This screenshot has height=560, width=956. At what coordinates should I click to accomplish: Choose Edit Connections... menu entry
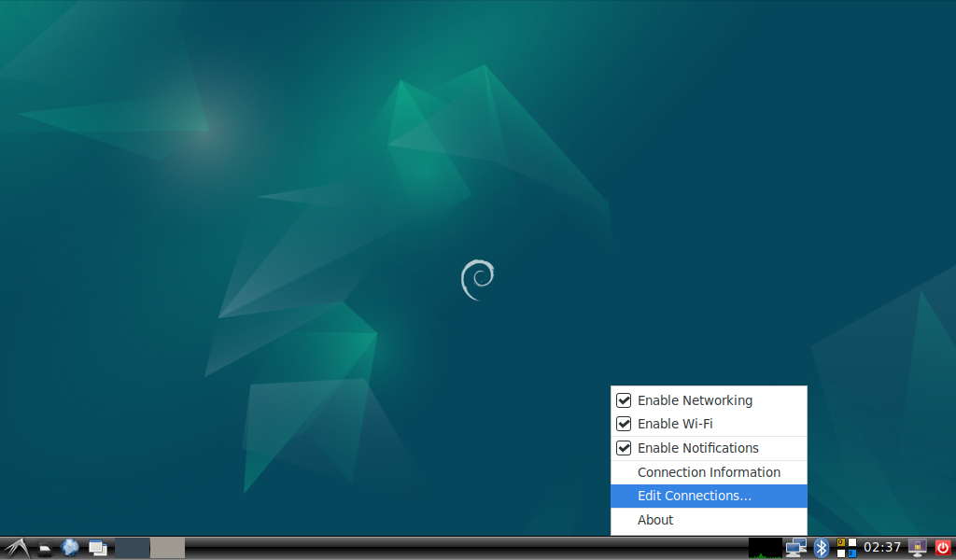pos(709,496)
